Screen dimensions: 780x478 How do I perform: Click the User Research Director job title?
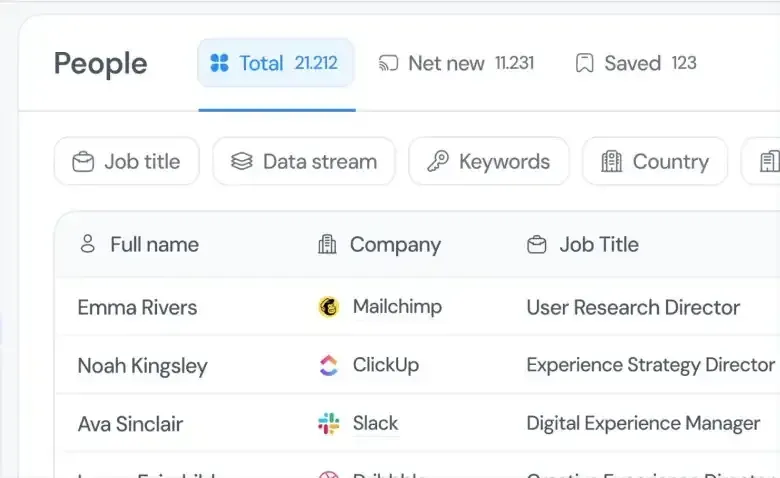click(633, 307)
